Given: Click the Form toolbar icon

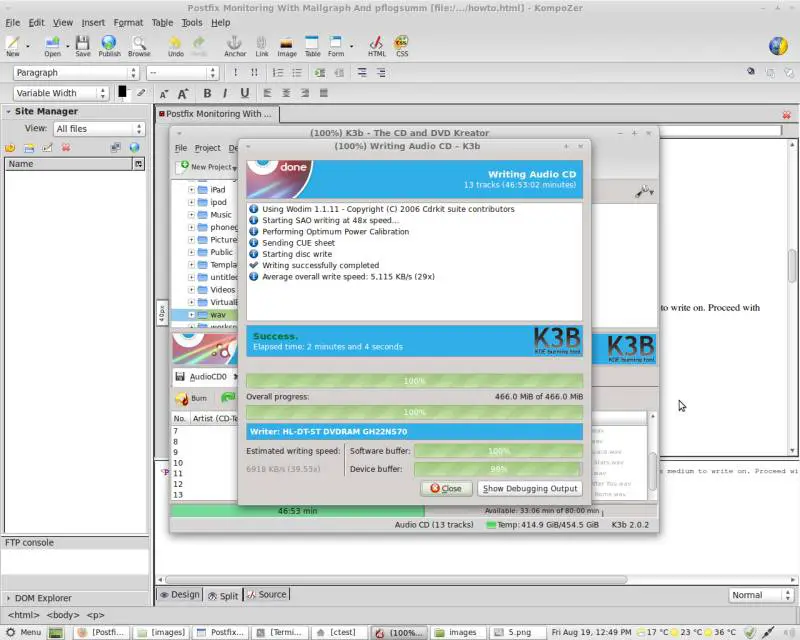Looking at the screenshot, I should [x=336, y=45].
